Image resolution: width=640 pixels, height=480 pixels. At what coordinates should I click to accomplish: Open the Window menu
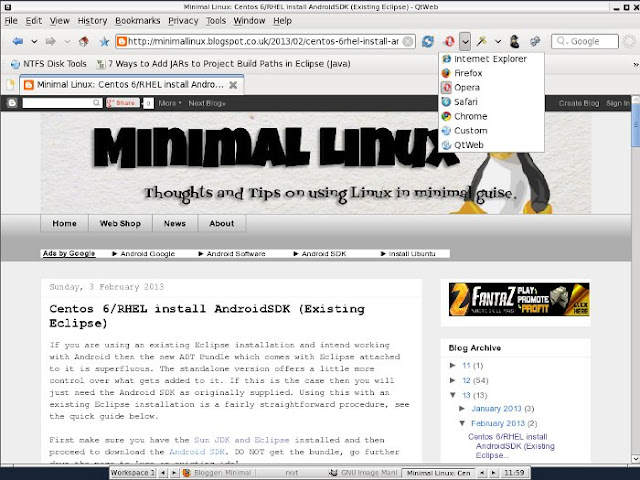click(x=249, y=20)
